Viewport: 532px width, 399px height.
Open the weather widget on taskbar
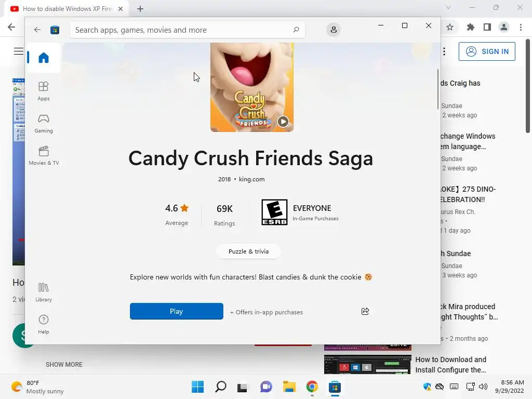(x=37, y=387)
